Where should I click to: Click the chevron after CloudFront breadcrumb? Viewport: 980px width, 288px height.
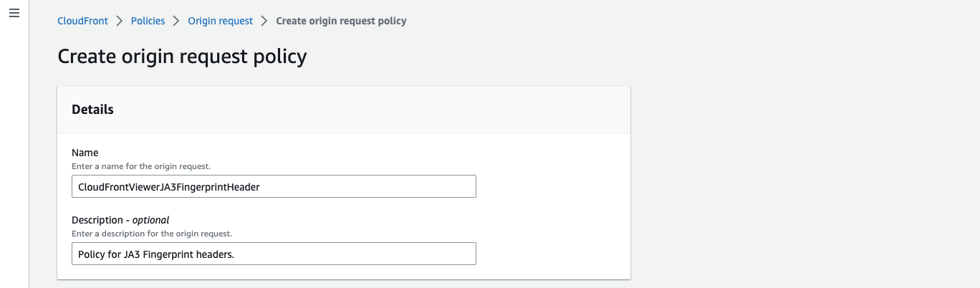(x=120, y=21)
